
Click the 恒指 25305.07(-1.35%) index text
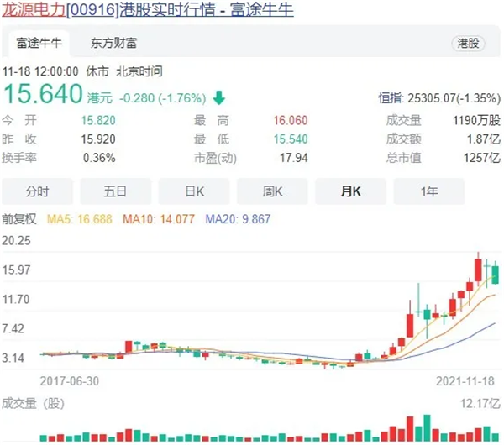[x=439, y=98]
